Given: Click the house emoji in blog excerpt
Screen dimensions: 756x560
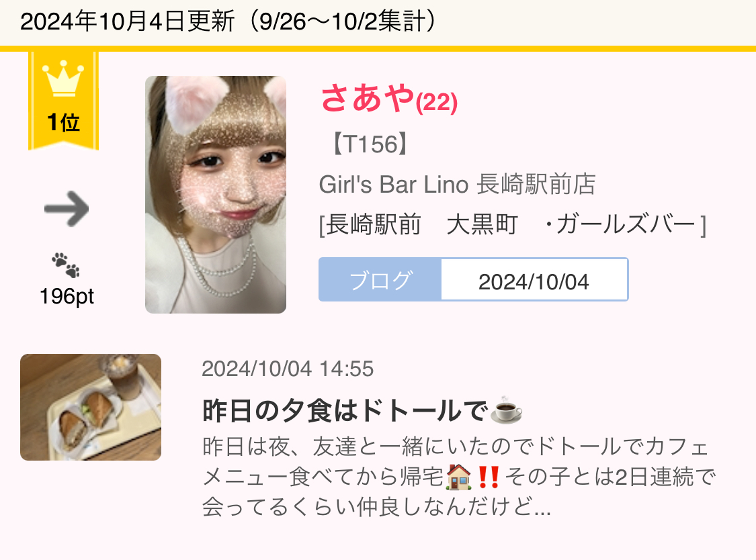Looking at the screenshot, I should click(458, 477).
